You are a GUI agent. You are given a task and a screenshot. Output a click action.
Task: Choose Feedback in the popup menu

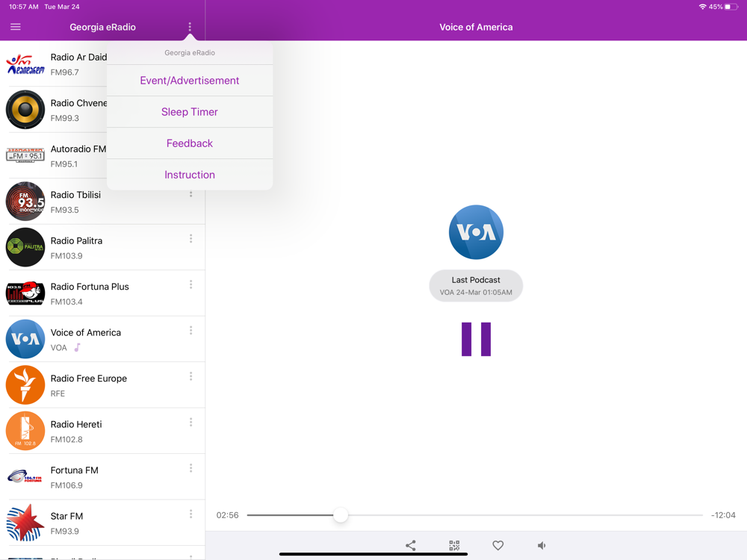pos(190,143)
